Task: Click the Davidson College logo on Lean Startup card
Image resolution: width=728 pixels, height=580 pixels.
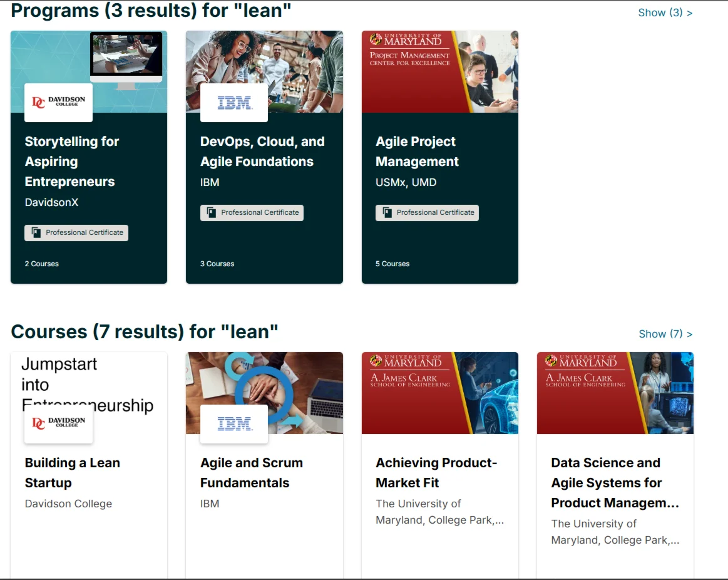Action: point(58,423)
